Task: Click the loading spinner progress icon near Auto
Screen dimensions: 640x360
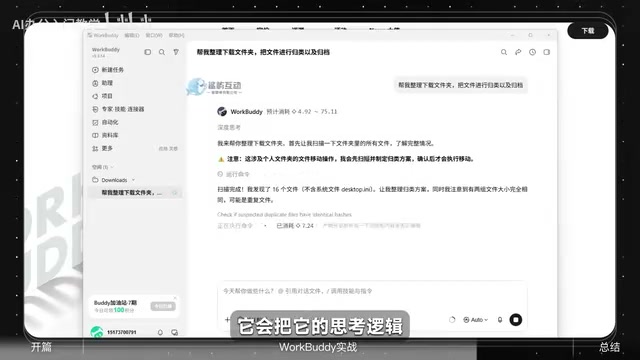Action: click(x=452, y=320)
